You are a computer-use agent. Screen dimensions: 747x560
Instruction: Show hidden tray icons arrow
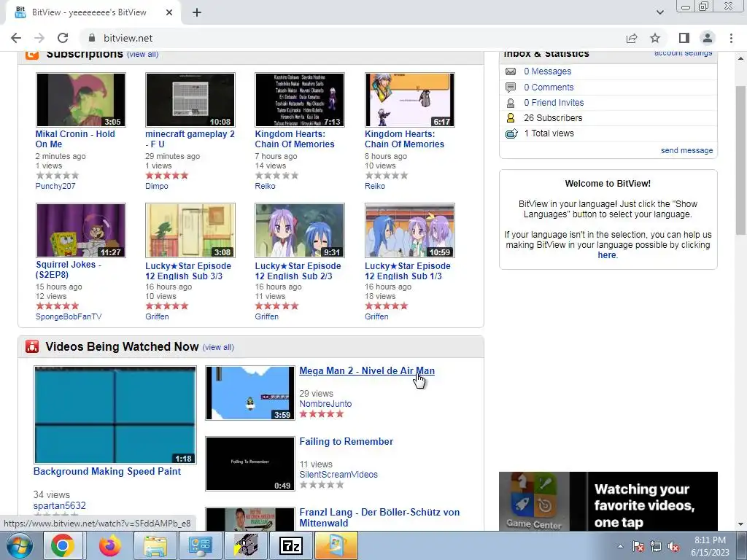(620, 547)
